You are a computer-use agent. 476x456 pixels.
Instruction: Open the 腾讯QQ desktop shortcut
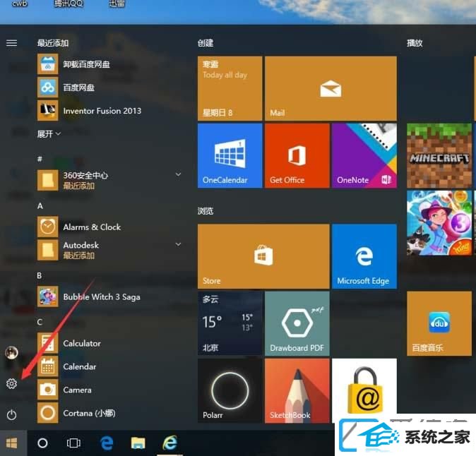tap(69, 4)
